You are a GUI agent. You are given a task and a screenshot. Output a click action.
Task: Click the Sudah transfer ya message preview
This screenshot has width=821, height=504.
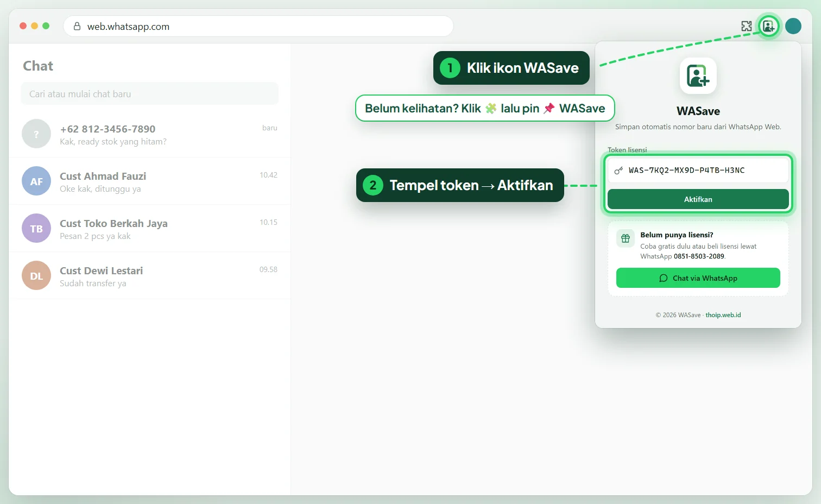[x=93, y=283]
